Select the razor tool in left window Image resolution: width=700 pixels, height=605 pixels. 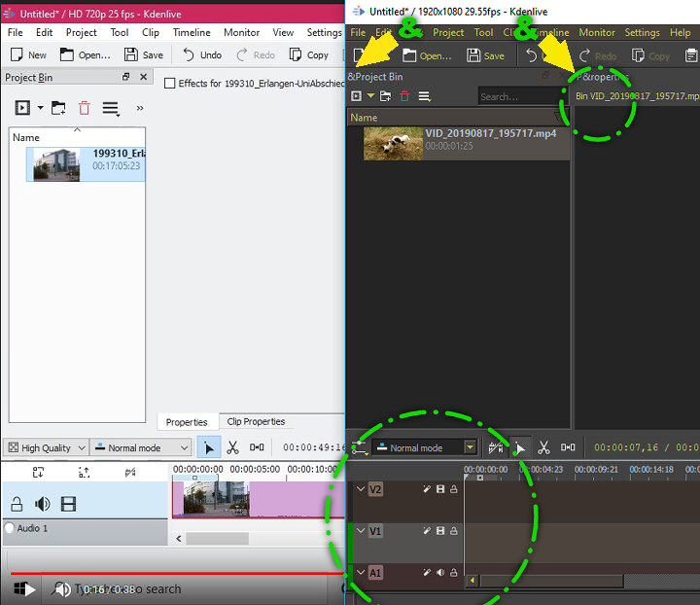pos(232,447)
